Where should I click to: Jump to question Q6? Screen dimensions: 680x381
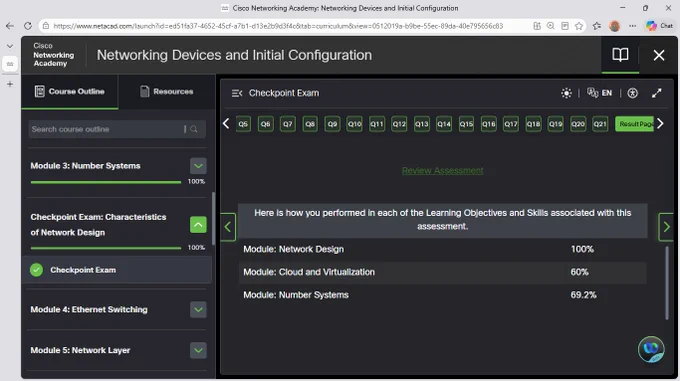coord(265,124)
